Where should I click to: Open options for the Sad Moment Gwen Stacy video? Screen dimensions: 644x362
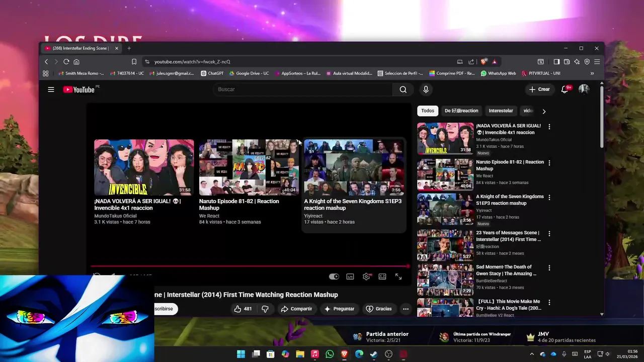(x=549, y=268)
